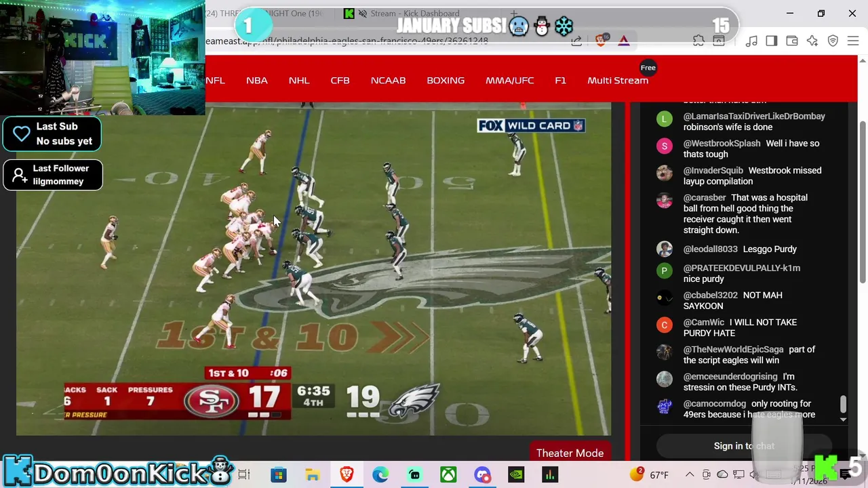
Task: Open the Brave VPN shield icon
Action: (833, 41)
